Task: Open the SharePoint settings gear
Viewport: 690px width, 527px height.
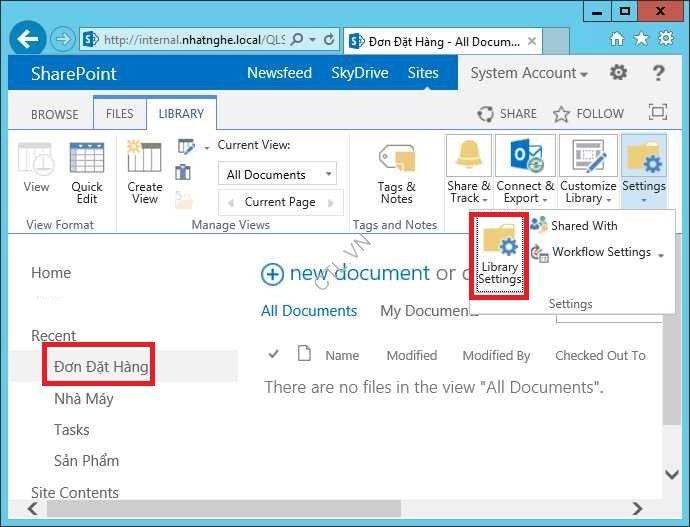Action: 619,73
